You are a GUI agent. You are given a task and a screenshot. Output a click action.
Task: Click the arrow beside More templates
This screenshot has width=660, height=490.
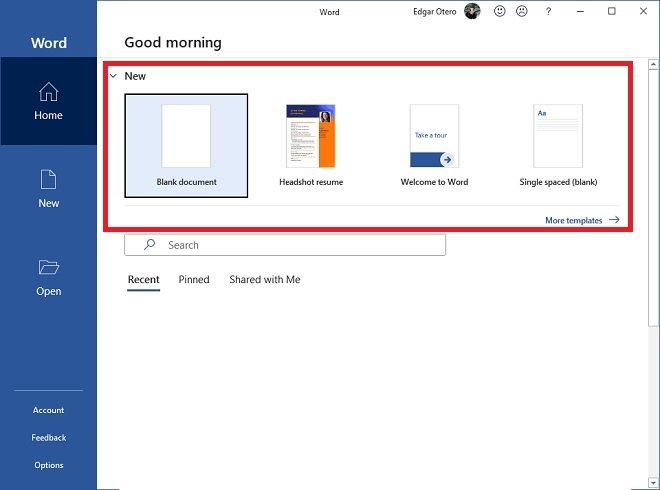pos(615,220)
